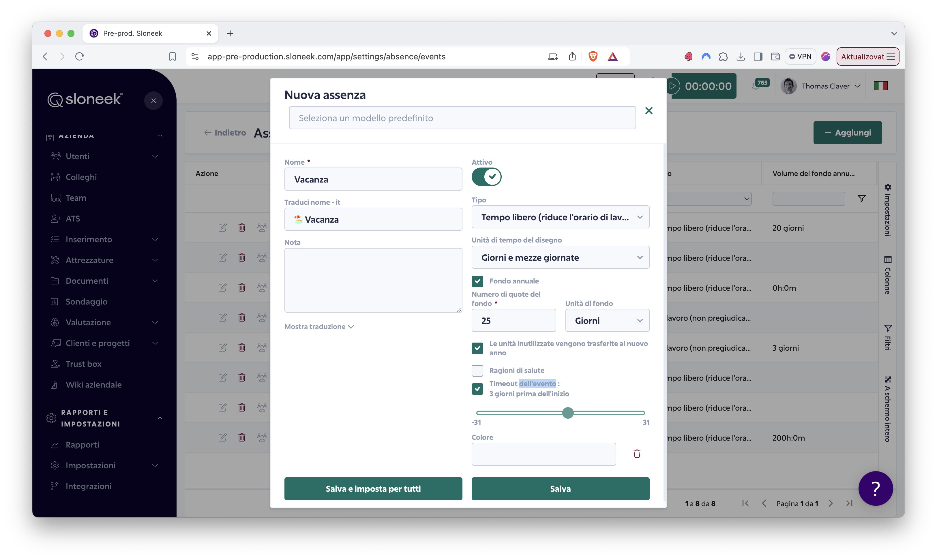Viewport: 937px width, 560px height.
Task: Check the Ragioni di salute checkbox
Action: click(x=477, y=371)
